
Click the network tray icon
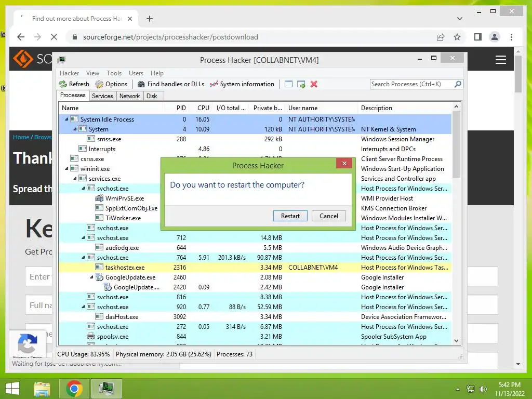471,389
